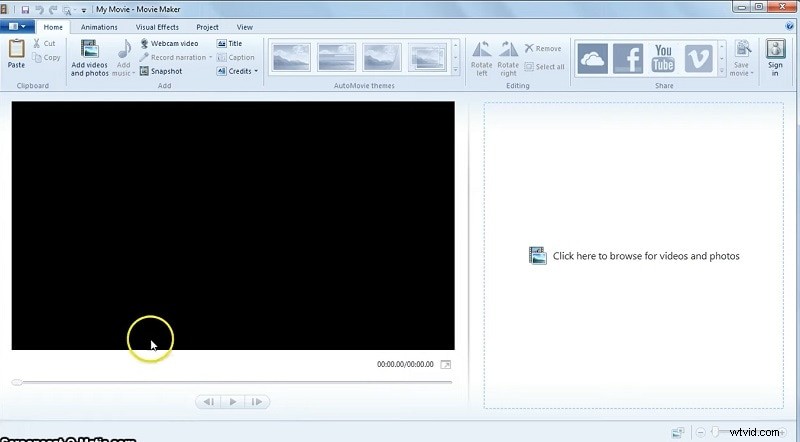
Task: Click the preview seek bar handle
Action: (16, 382)
